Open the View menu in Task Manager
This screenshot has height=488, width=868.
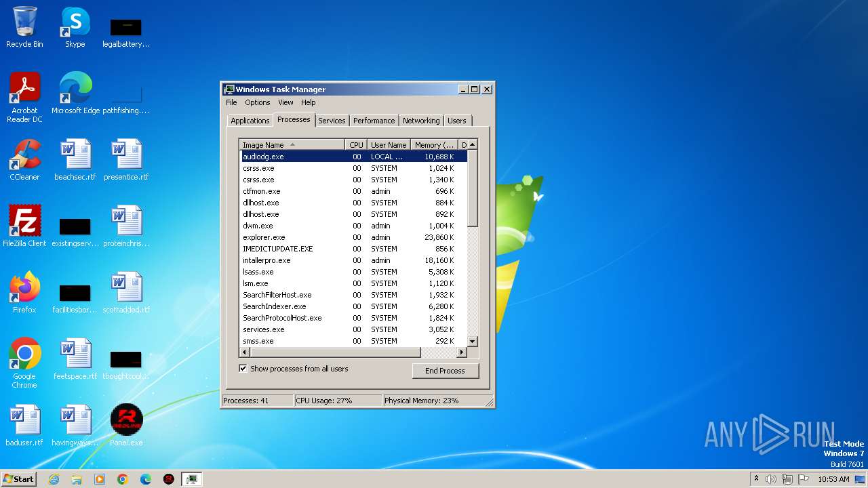click(x=285, y=102)
